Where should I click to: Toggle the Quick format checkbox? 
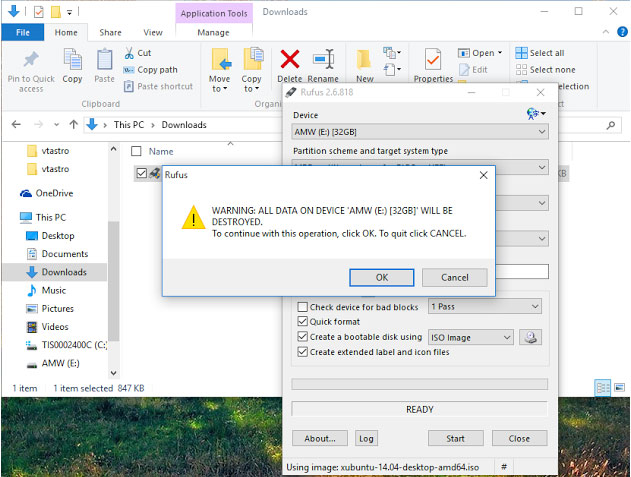pyautogui.click(x=303, y=321)
